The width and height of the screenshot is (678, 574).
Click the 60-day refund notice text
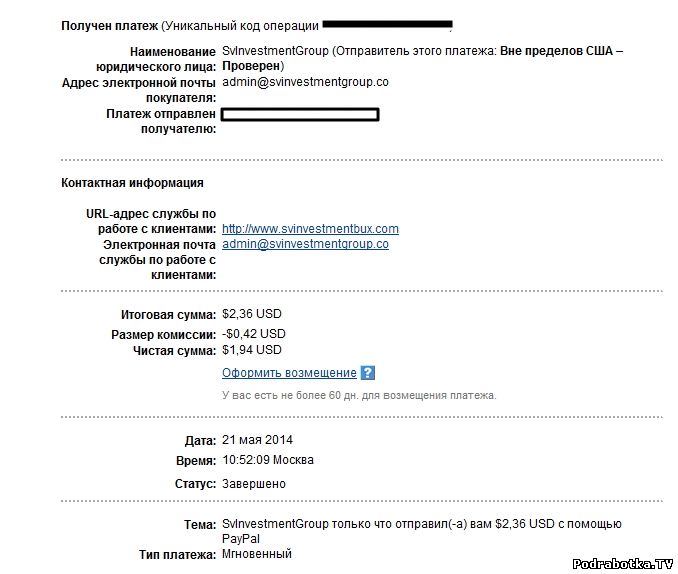coord(359,395)
